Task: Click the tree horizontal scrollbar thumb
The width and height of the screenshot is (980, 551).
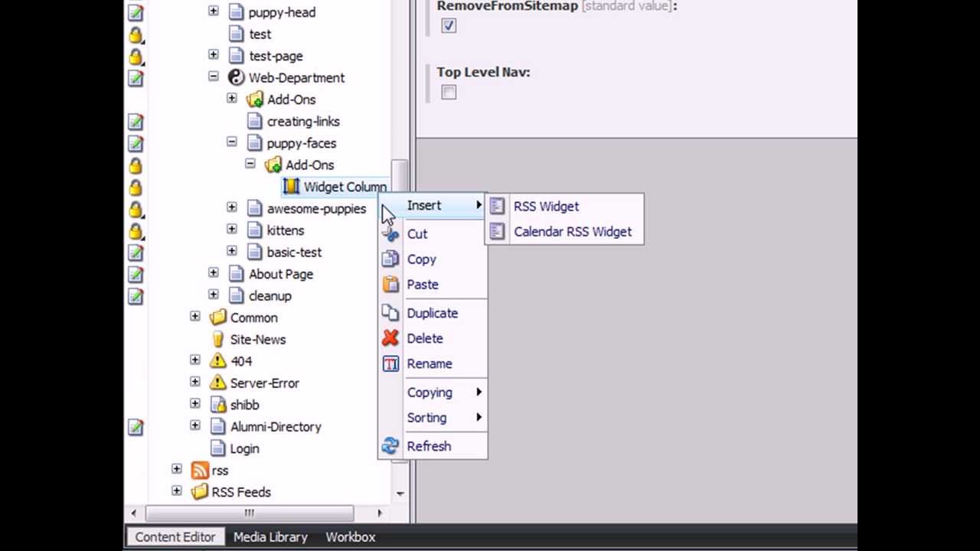Action: coord(249,514)
